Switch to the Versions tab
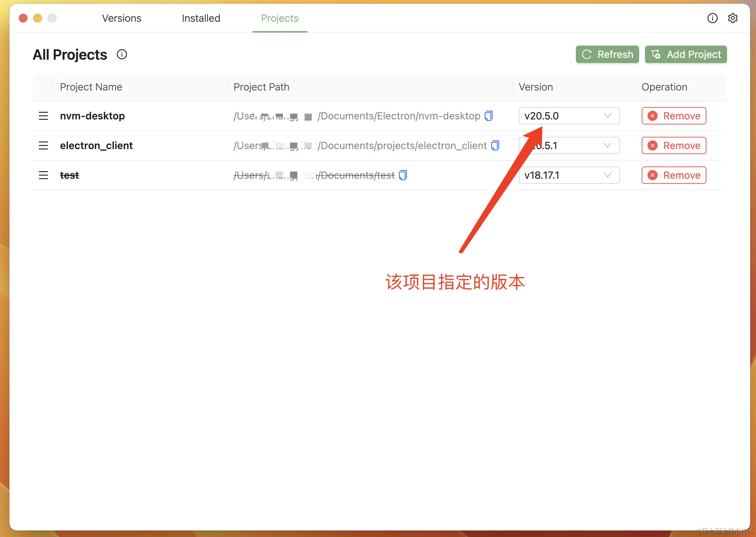The image size is (756, 537). 122,18
